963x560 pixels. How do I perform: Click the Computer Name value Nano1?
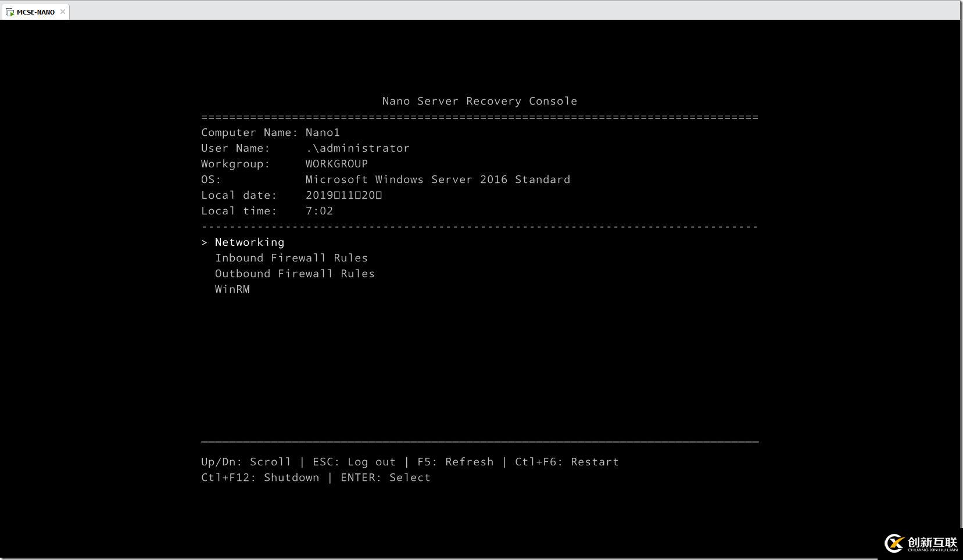(x=323, y=132)
